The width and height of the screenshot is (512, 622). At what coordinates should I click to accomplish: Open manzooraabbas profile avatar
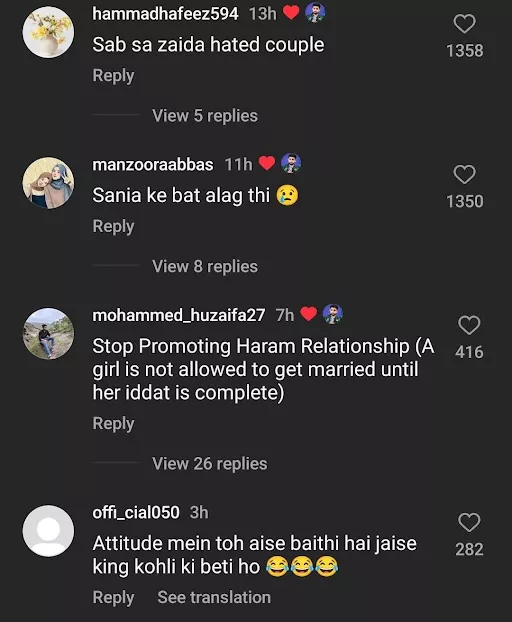coord(48,183)
